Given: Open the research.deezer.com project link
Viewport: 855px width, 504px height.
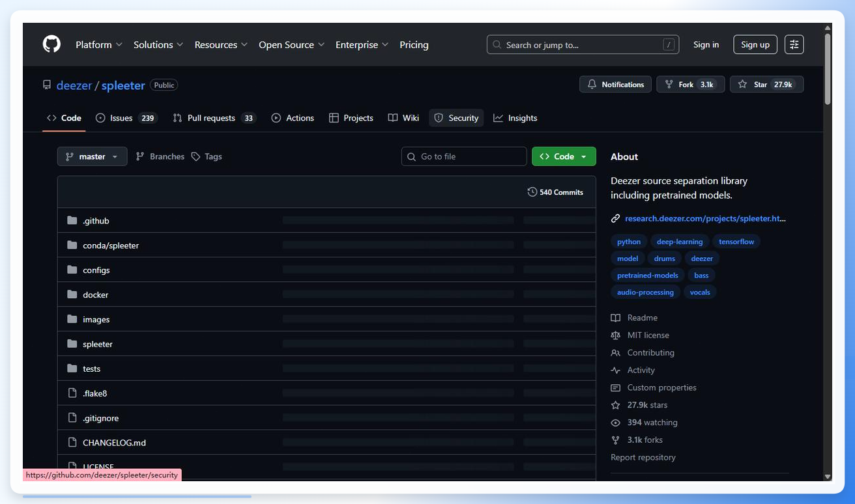Looking at the screenshot, I should point(705,219).
